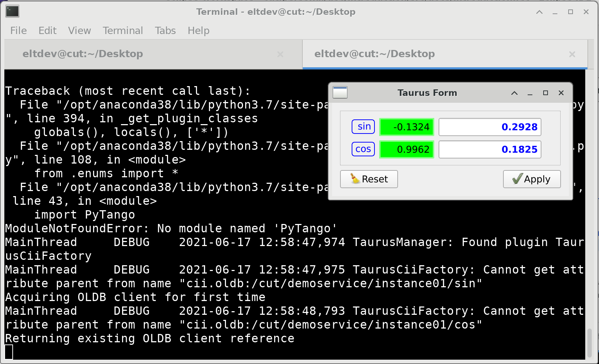Click the checkmark icon on the Apply button

tap(518, 179)
